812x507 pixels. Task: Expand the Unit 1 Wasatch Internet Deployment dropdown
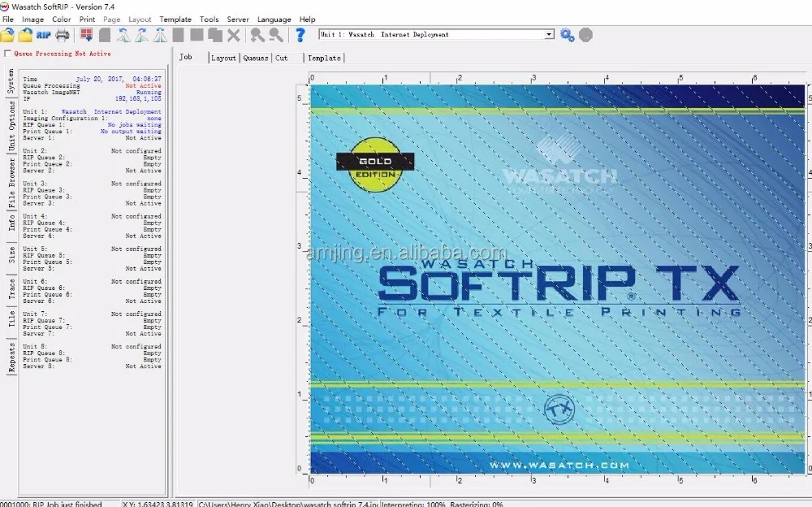tap(549, 35)
